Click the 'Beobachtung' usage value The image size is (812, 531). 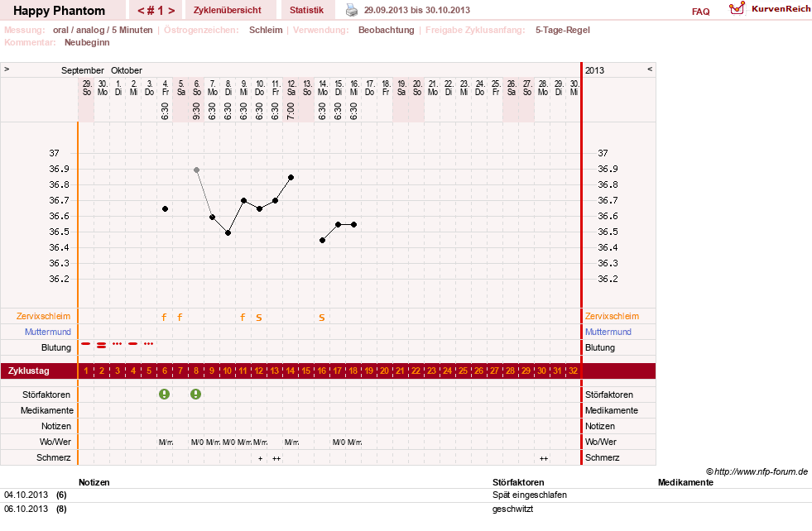387,30
